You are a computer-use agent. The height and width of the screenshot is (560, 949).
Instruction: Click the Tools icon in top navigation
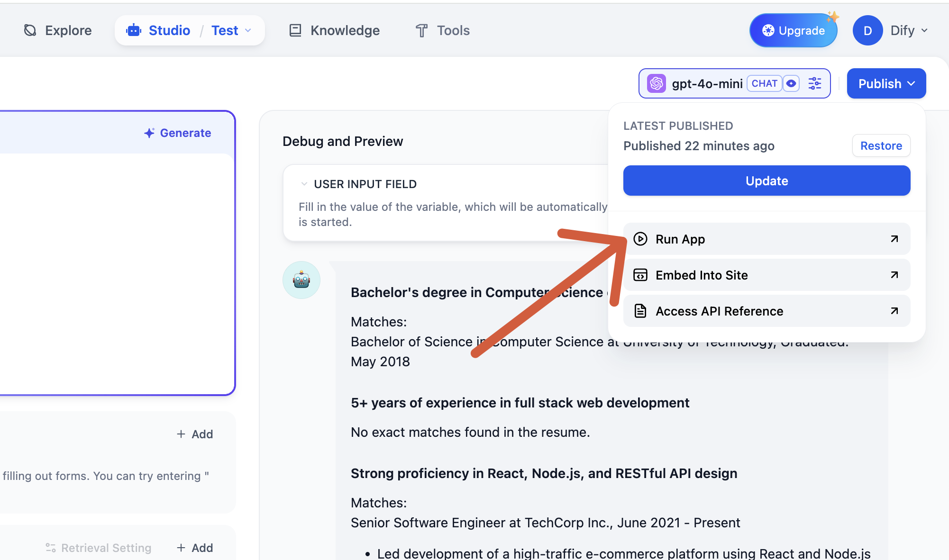[421, 30]
